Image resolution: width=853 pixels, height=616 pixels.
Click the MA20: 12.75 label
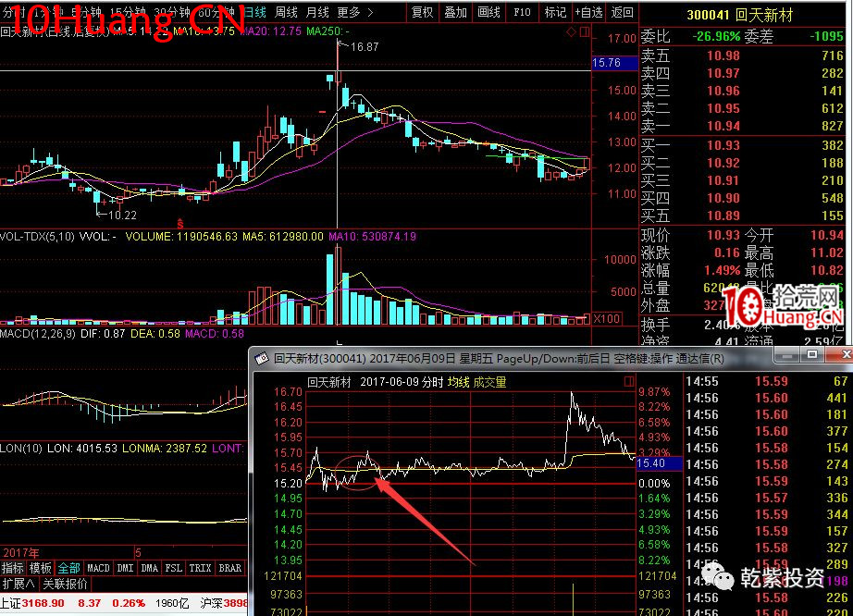270,31
